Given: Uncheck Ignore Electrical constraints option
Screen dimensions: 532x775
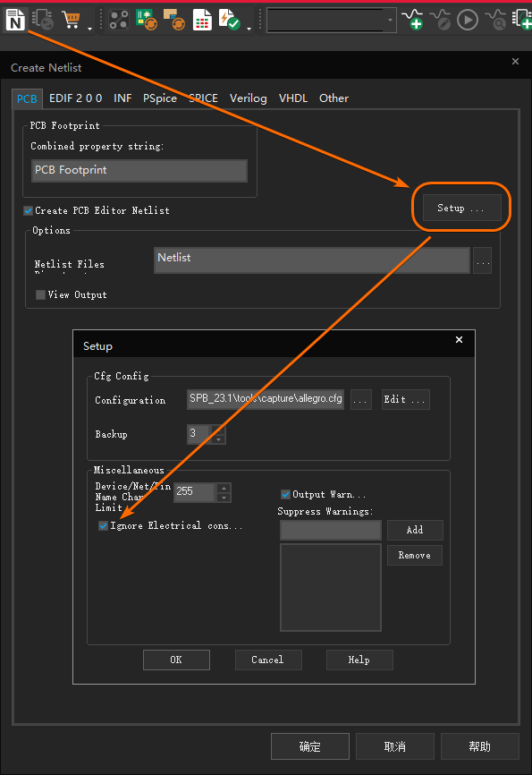Looking at the screenshot, I should pos(103,525).
